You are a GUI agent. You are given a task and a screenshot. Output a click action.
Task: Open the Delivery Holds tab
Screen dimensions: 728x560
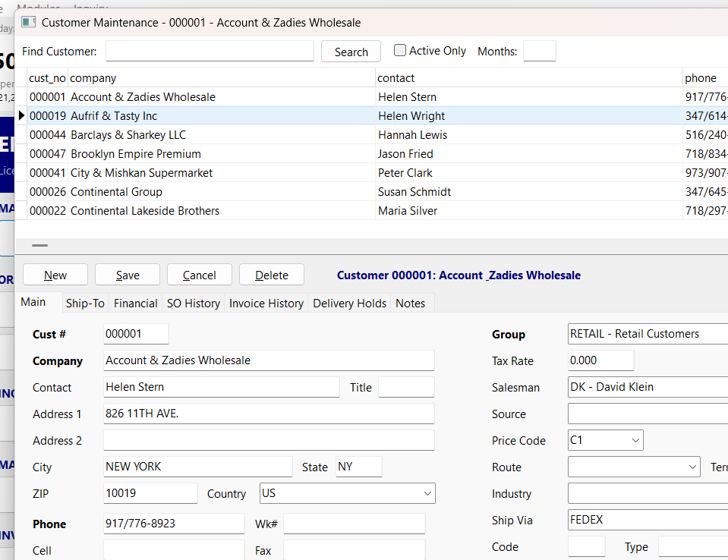pos(348,303)
